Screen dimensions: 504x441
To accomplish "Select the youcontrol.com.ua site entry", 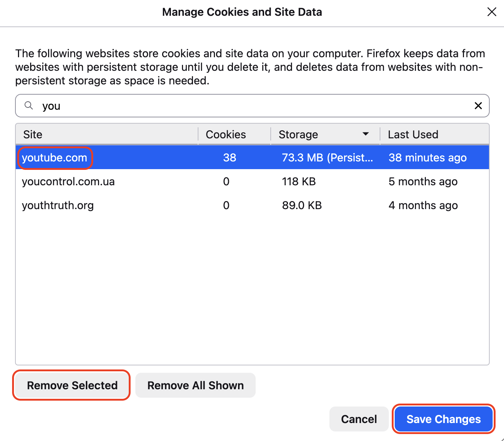I will coord(68,181).
